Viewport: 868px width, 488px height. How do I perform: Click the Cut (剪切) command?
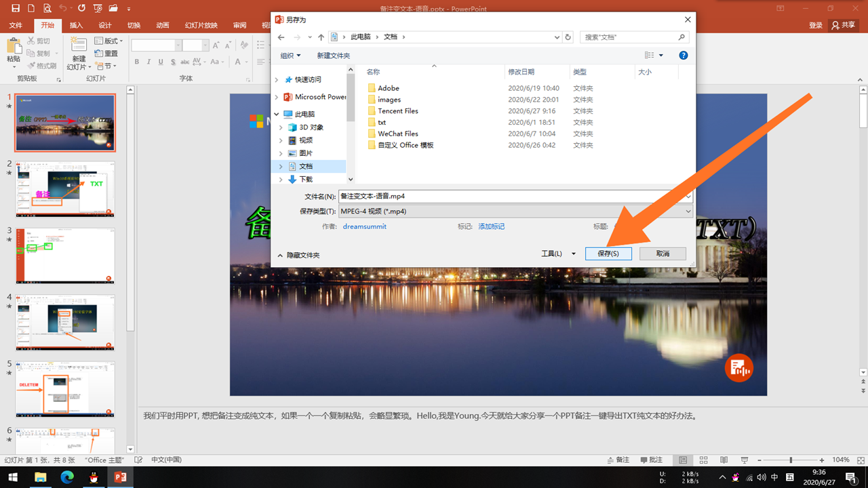39,41
